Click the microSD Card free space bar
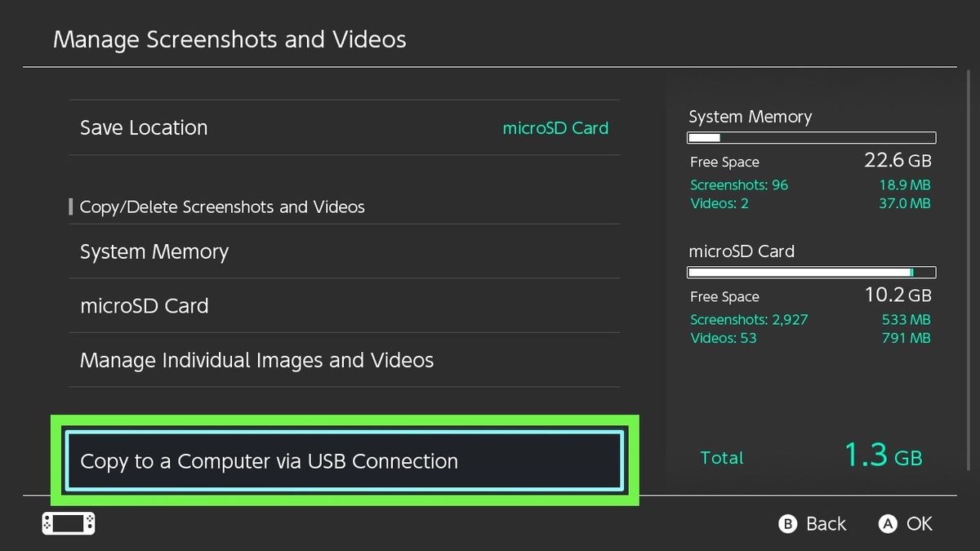This screenshot has height=551, width=980. coord(811,272)
